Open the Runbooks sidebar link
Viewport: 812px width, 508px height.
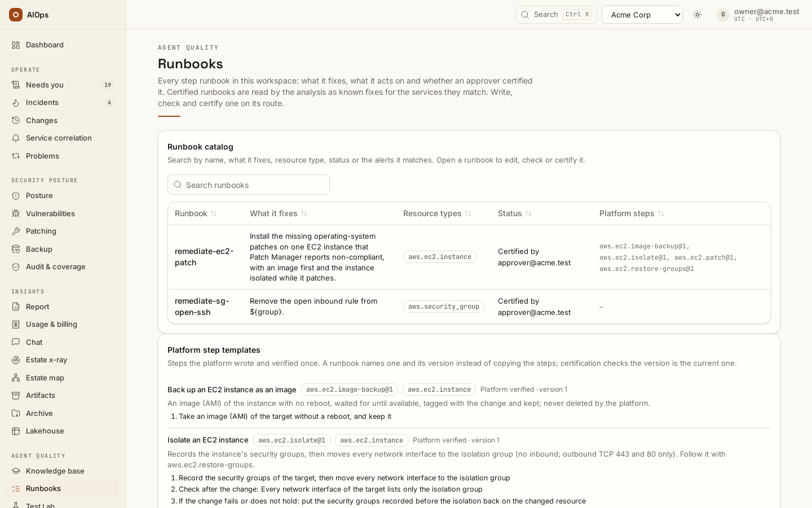click(63, 488)
